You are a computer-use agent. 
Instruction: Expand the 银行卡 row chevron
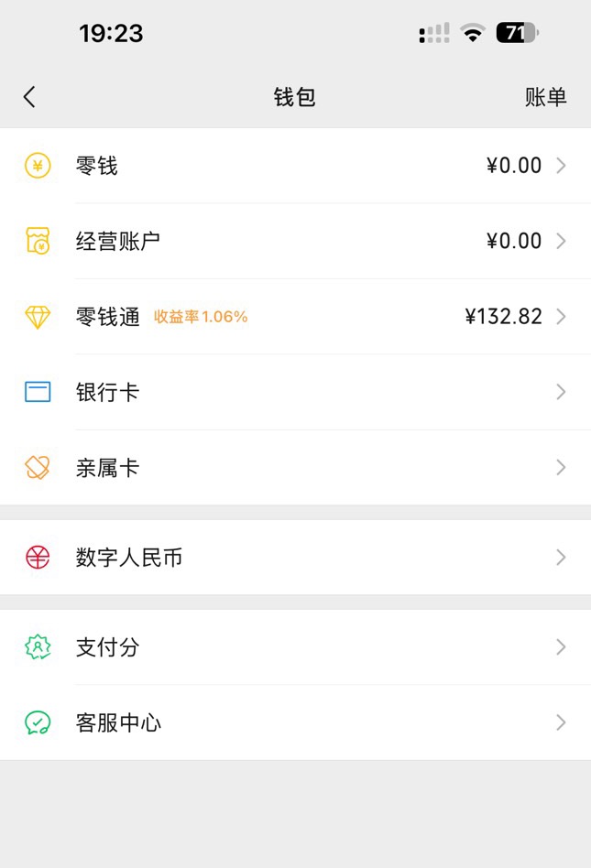click(x=561, y=392)
